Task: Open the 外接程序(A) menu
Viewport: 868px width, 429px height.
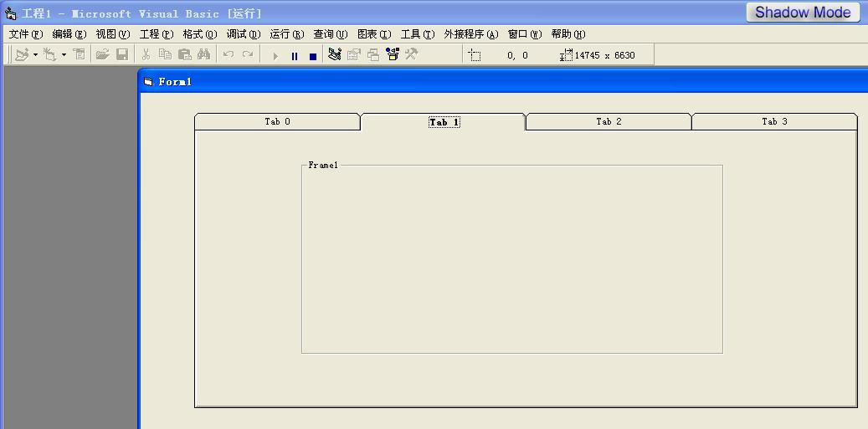Action: point(471,34)
